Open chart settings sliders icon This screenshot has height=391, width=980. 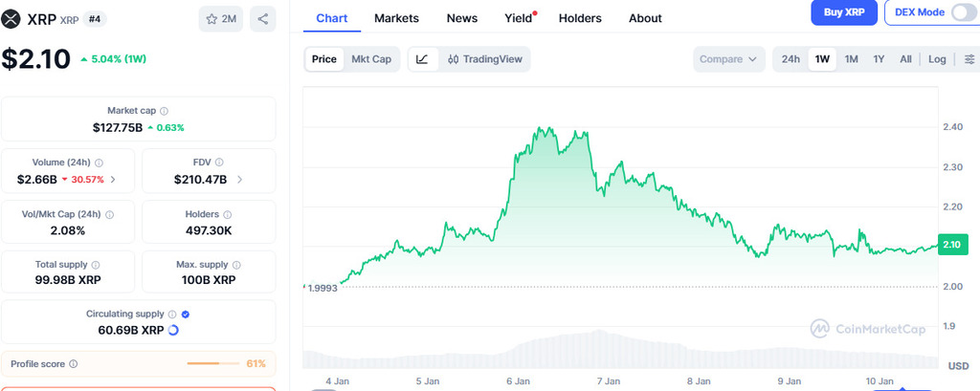[969, 59]
